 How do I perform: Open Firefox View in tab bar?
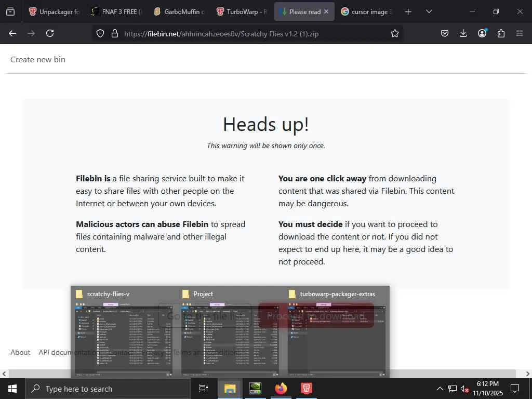pyautogui.click(x=10, y=11)
